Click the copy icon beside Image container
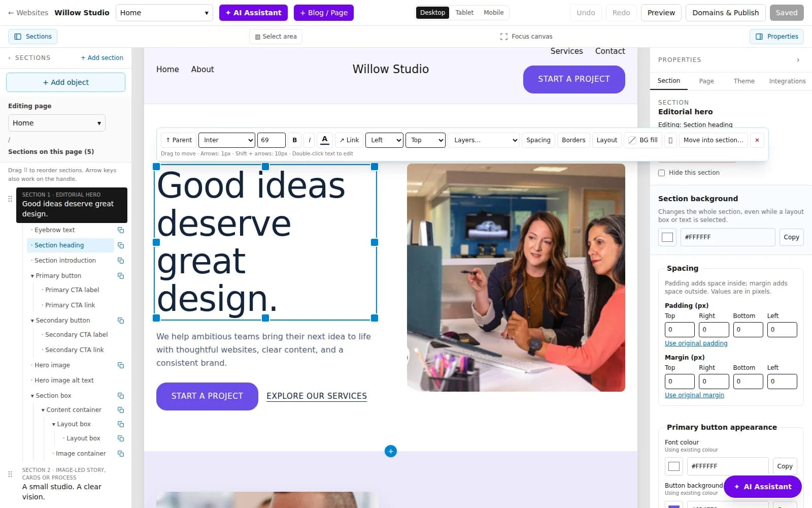This screenshot has height=508, width=812. pyautogui.click(x=121, y=454)
